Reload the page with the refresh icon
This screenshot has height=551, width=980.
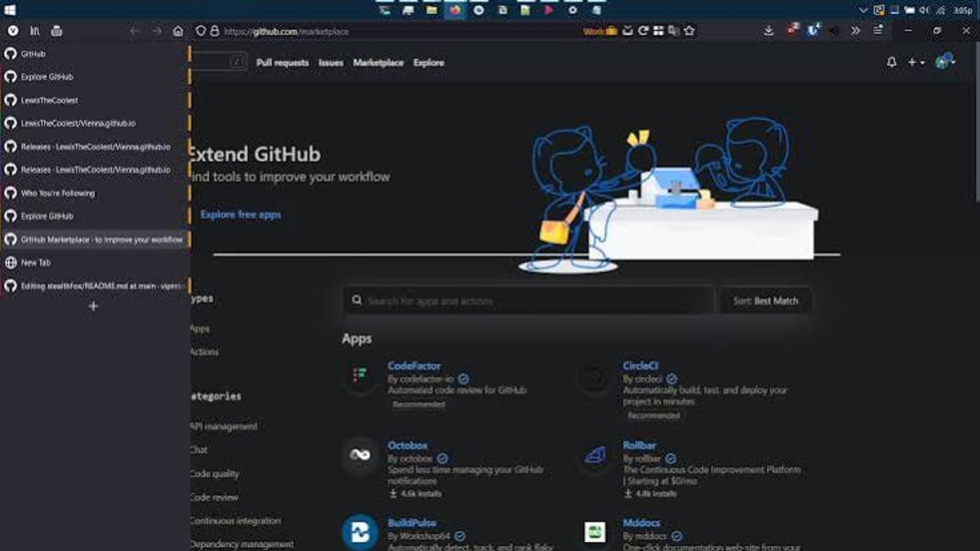coord(643,31)
